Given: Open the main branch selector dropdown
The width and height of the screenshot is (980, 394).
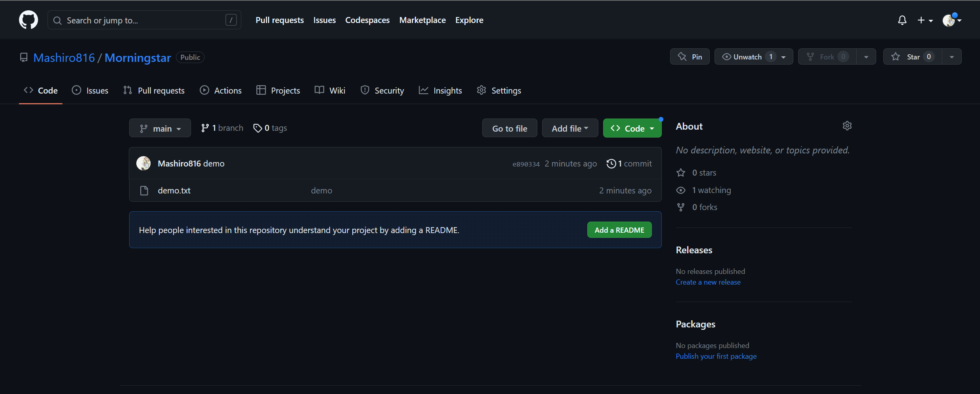Looking at the screenshot, I should click(x=160, y=128).
